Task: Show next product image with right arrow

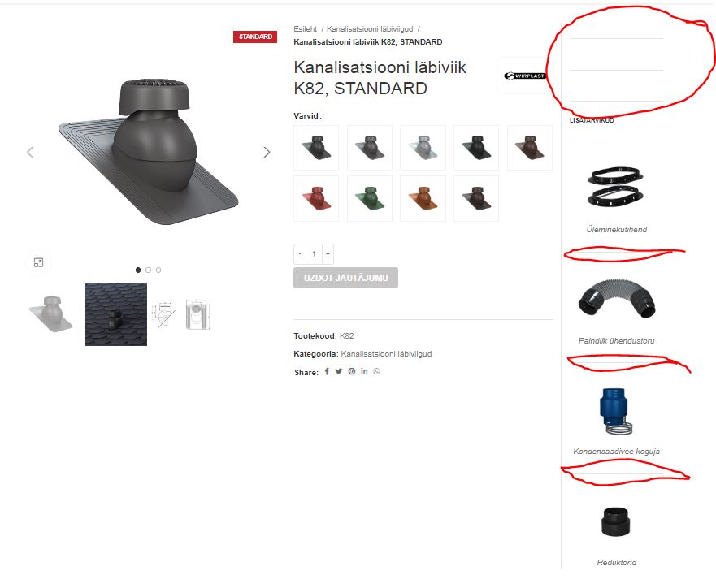Action: click(267, 153)
